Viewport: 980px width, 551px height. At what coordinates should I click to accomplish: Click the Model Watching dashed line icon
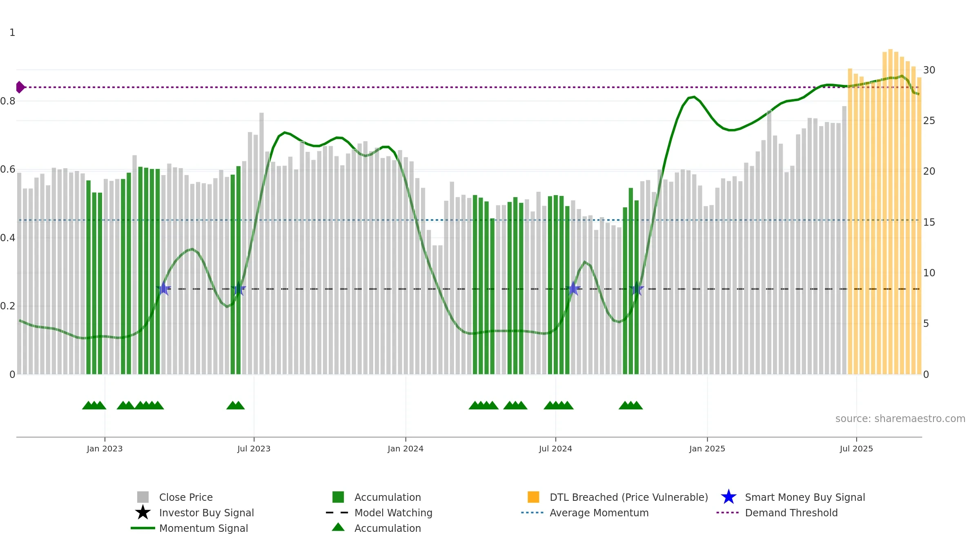[x=337, y=513]
